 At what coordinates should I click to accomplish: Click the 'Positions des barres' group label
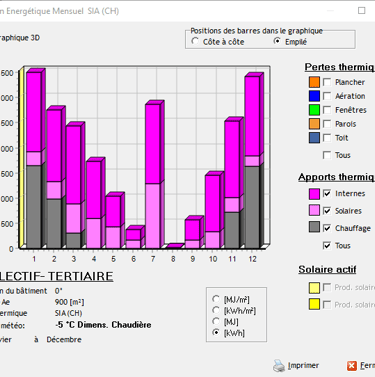click(257, 31)
